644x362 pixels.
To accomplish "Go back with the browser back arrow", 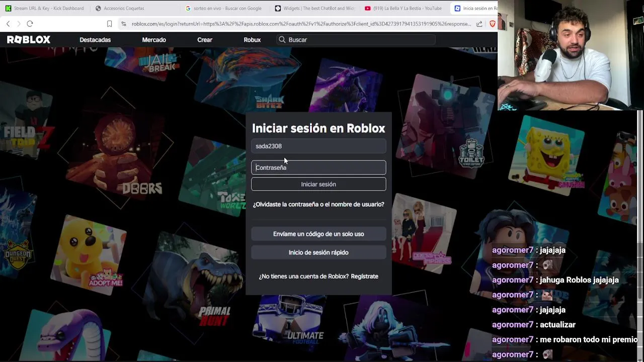I will (8, 24).
